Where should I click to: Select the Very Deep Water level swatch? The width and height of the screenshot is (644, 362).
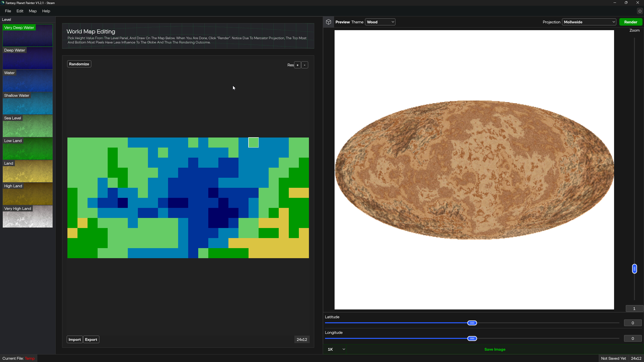click(28, 35)
